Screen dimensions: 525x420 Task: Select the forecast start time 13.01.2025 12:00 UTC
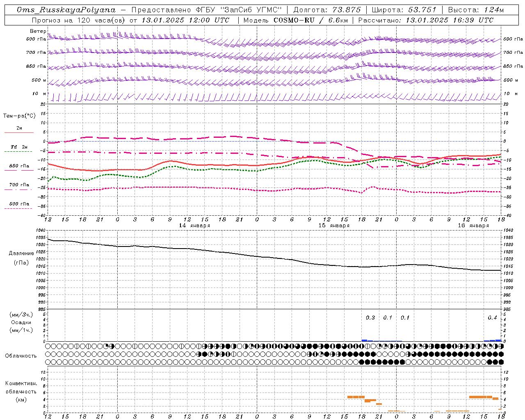185,20
